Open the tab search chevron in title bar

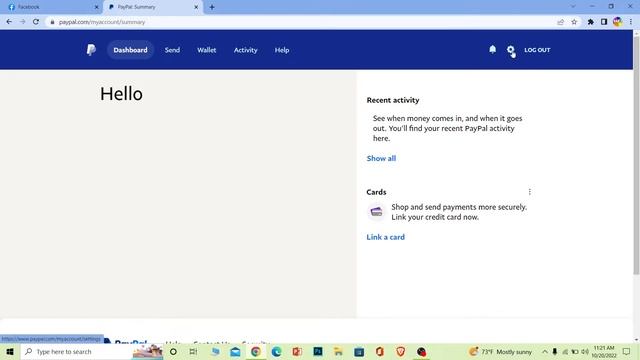(x=573, y=7)
